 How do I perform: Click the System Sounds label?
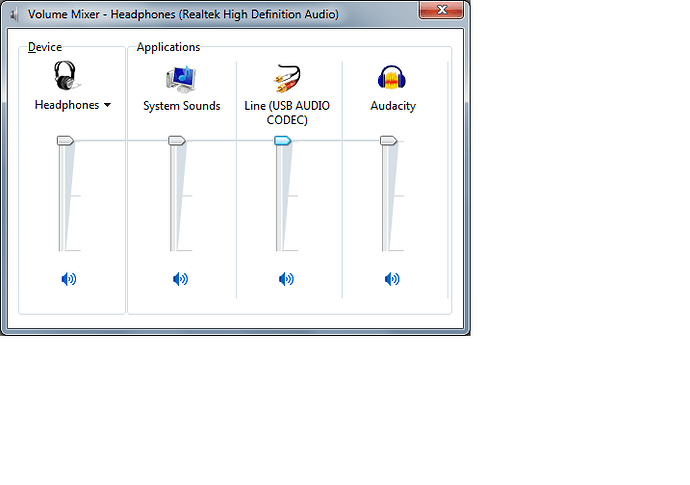pyautogui.click(x=182, y=106)
